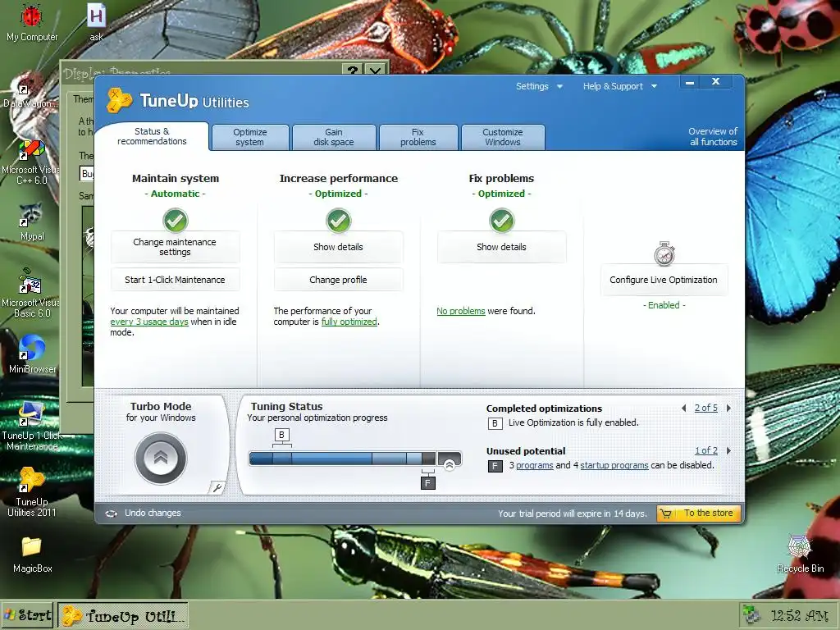Screen dimensions: 840x630
Task: Click Change maintenance settings button
Action: click(x=176, y=247)
